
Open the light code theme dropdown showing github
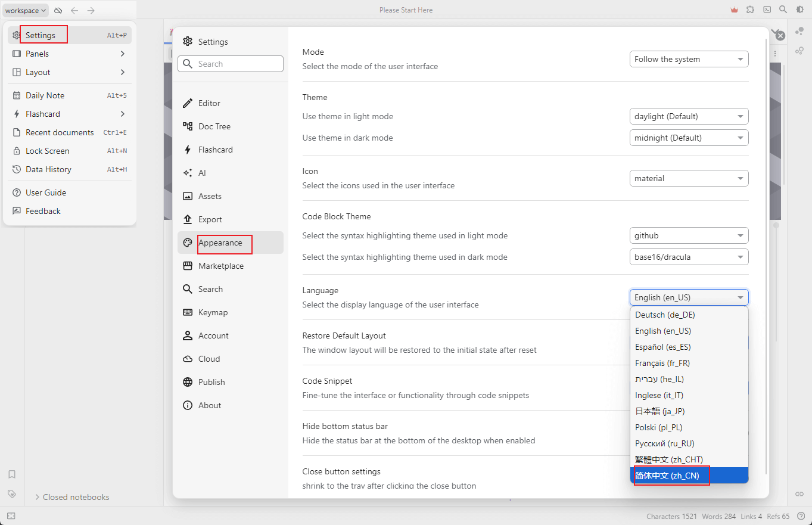689,235
